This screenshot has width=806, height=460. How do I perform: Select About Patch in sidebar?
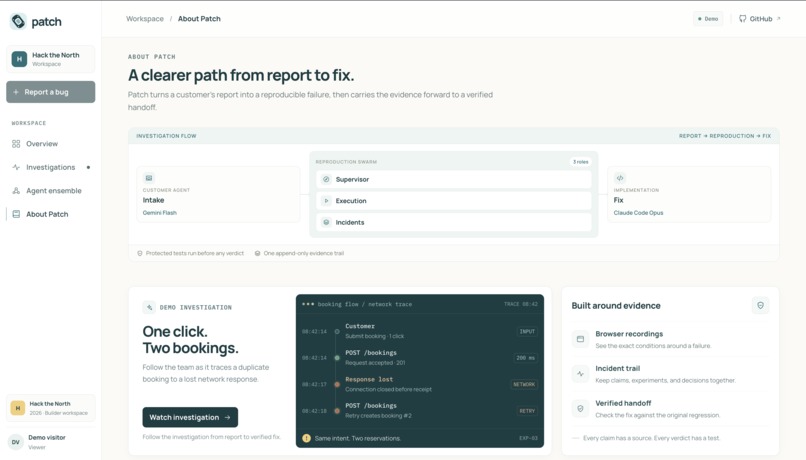50,214
